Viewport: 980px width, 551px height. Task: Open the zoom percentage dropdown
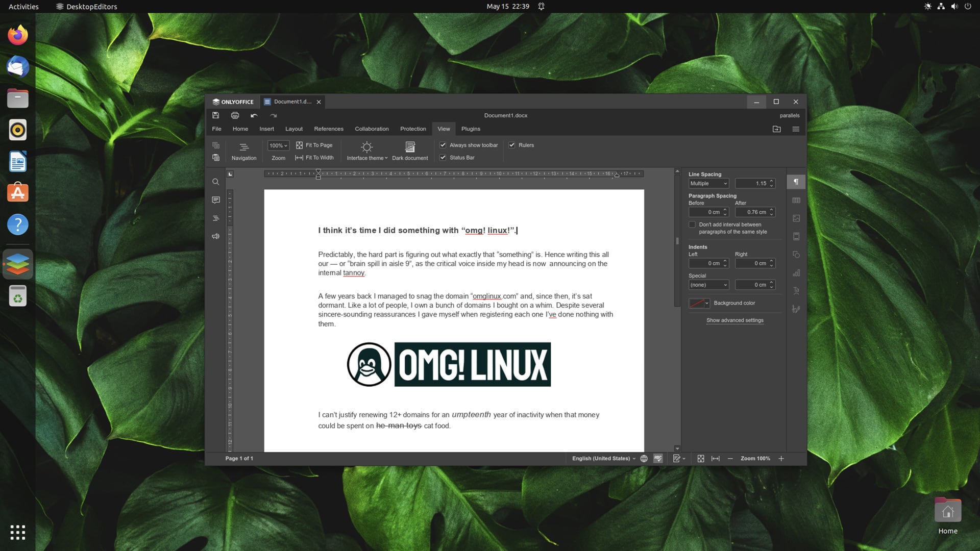(x=279, y=145)
